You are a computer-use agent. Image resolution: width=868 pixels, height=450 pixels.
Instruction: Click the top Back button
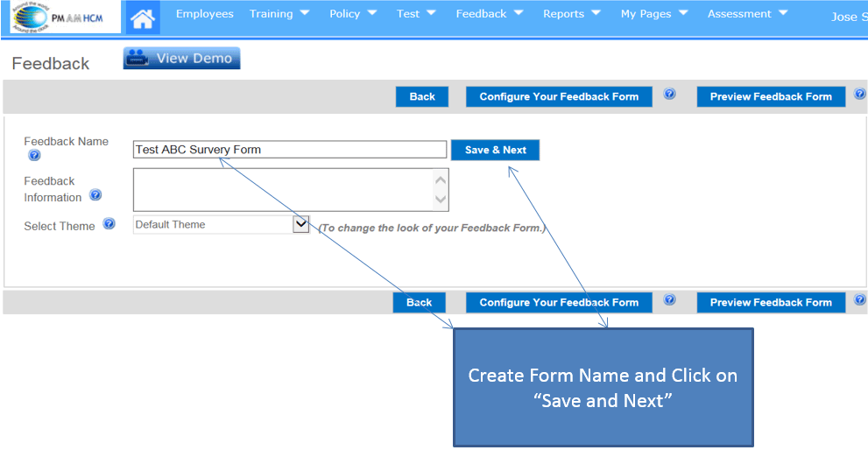(x=422, y=97)
